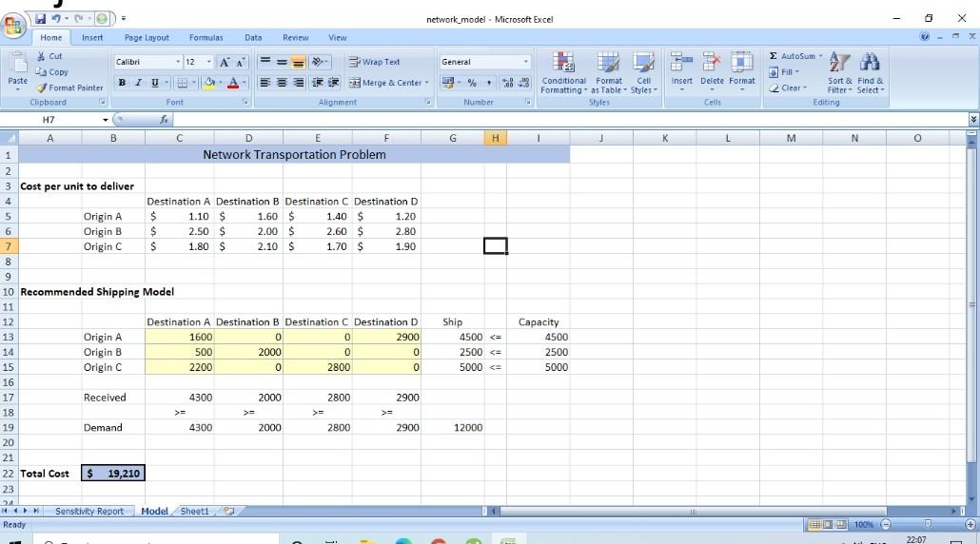980x544 pixels.
Task: Open the Insert ribbon tab
Action: (x=92, y=37)
